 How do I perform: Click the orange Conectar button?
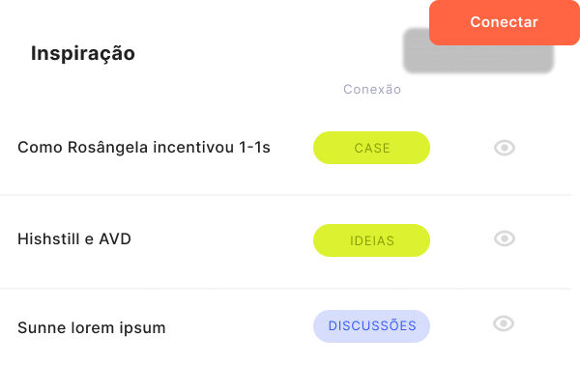[505, 22]
